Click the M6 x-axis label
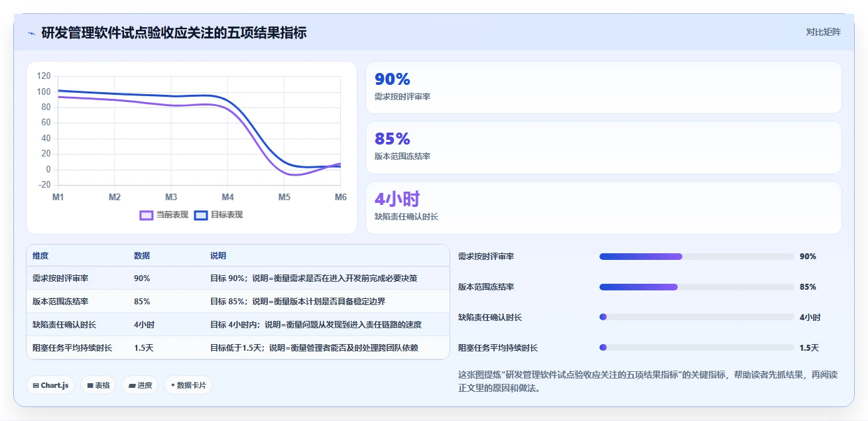This screenshot has height=421, width=868. 340,198
